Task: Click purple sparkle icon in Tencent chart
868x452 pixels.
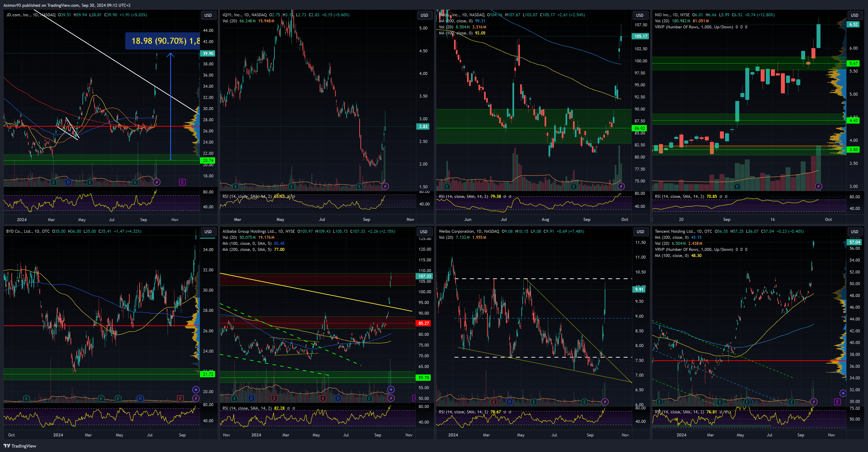Action: (843, 393)
